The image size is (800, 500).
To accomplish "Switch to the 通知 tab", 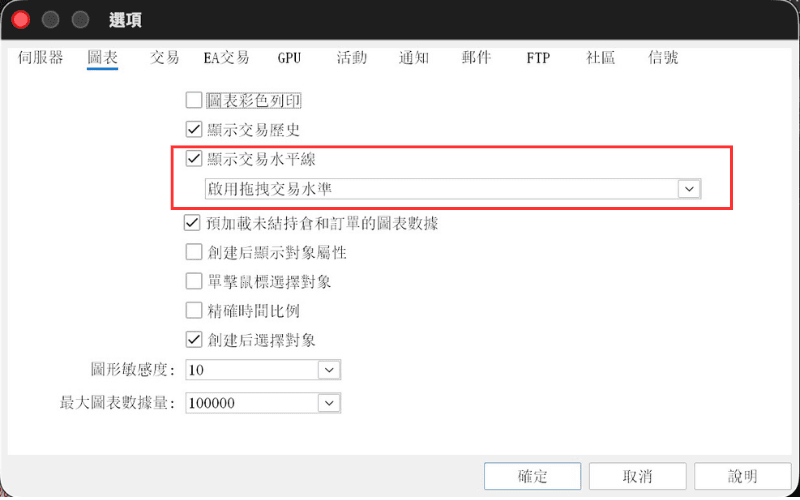I will click(414, 58).
